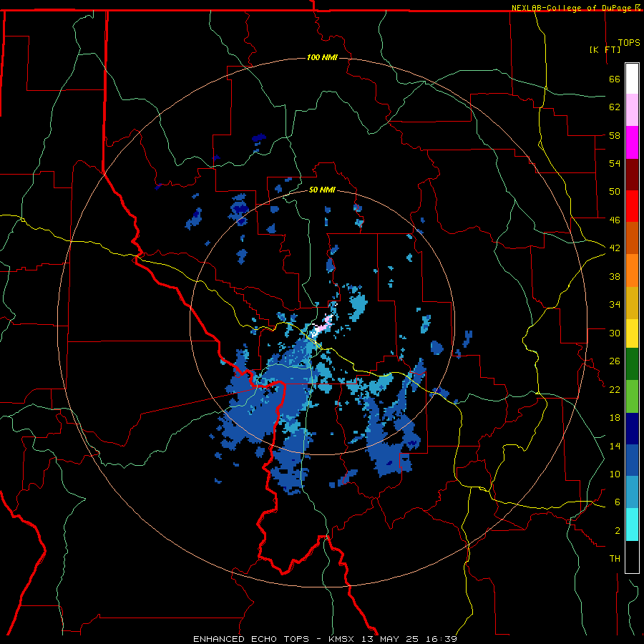Click the bright orange legend swatch
Viewport: 644px width, 644px height.
tap(632, 270)
